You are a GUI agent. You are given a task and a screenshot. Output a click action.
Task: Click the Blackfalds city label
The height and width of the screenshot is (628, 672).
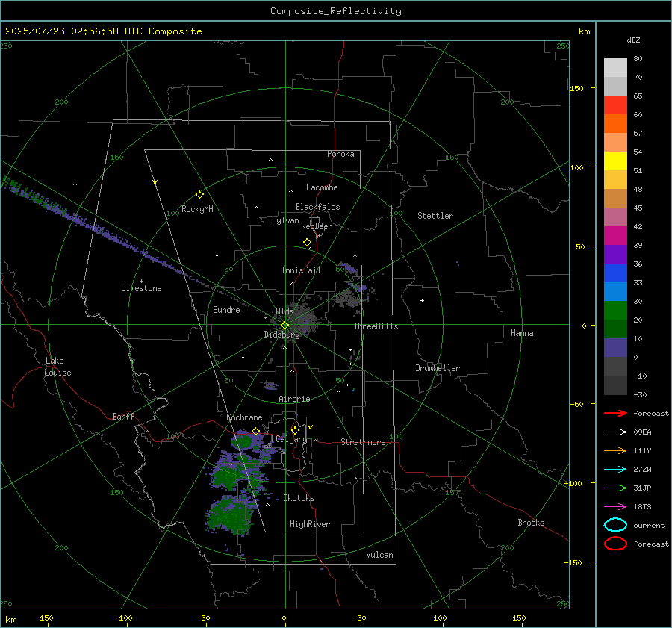pyautogui.click(x=317, y=207)
